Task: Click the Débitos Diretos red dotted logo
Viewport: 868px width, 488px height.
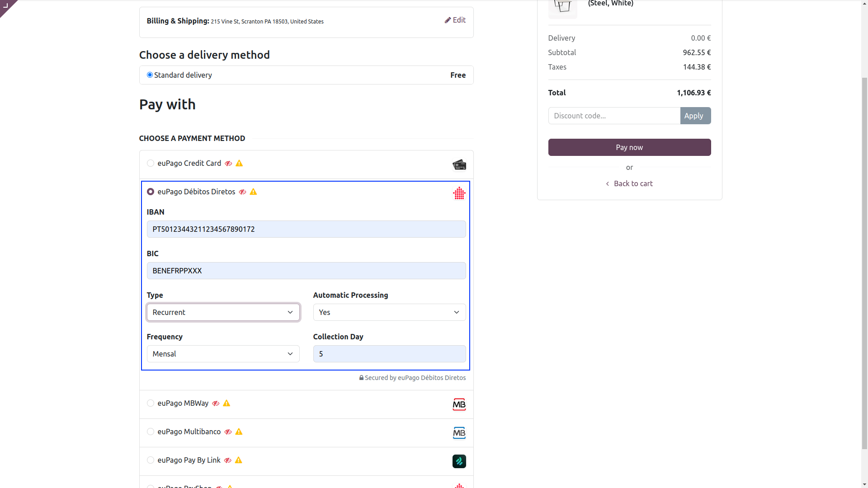Action: [459, 193]
